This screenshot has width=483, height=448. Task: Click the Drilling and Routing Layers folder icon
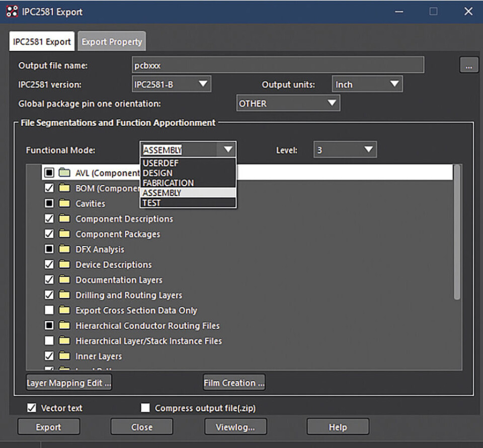tap(64, 295)
